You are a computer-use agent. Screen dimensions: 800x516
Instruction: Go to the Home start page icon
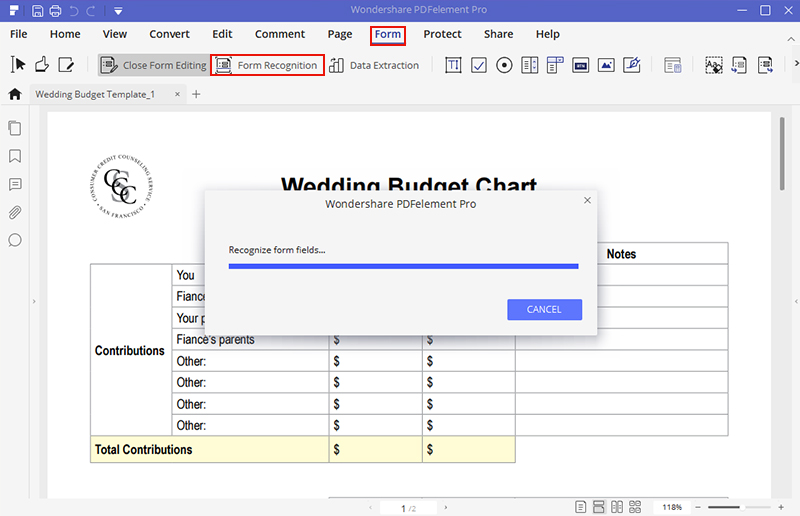15,94
